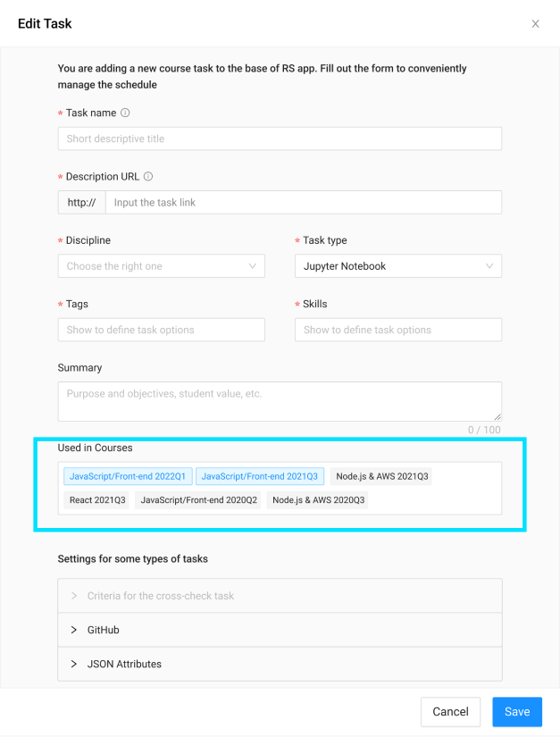The height and width of the screenshot is (737, 560).
Task: Click the Task type dropdown arrow
Action: tap(489, 266)
